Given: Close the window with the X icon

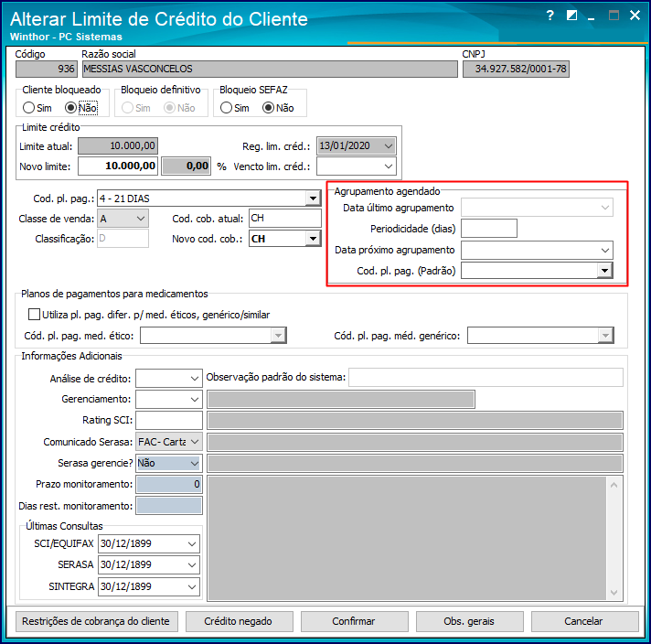Looking at the screenshot, I should pyautogui.click(x=635, y=16).
